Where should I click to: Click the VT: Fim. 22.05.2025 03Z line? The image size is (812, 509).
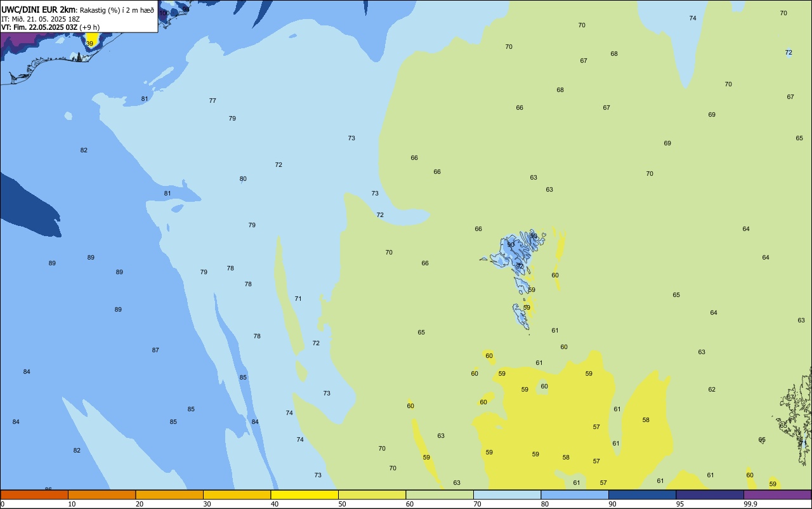(x=50, y=27)
